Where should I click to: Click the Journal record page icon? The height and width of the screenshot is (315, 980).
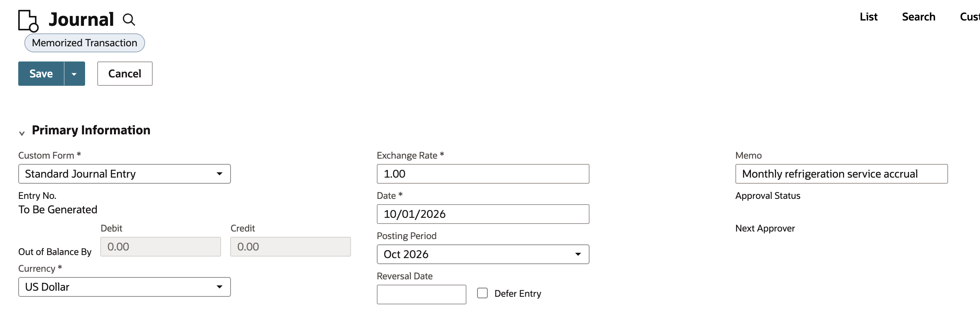(28, 21)
